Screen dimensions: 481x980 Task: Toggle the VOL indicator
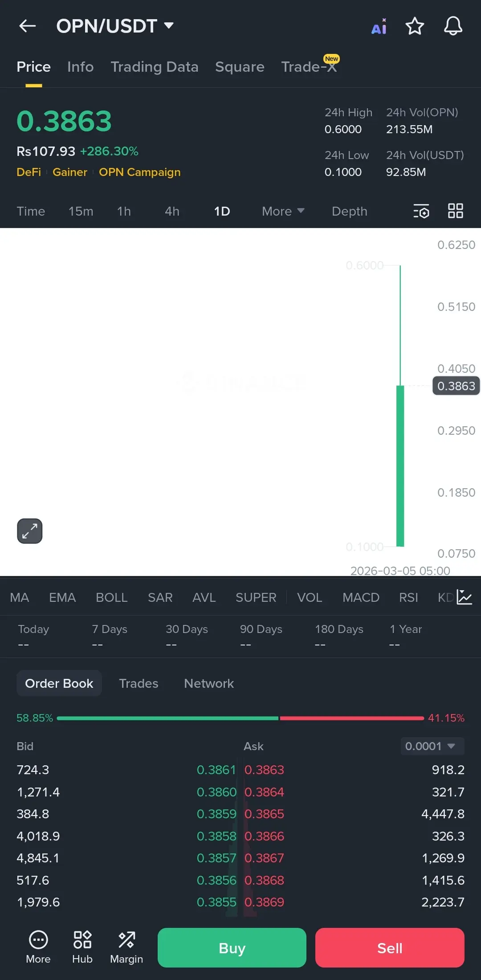click(310, 597)
